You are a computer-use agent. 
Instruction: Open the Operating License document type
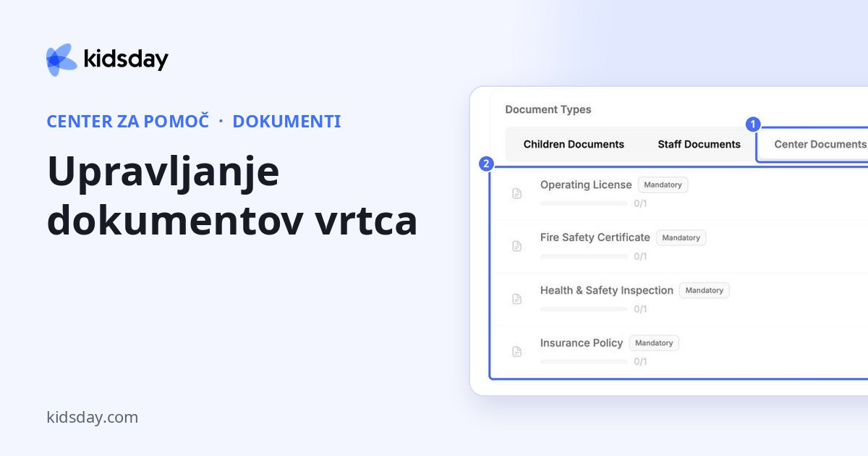tap(680, 194)
